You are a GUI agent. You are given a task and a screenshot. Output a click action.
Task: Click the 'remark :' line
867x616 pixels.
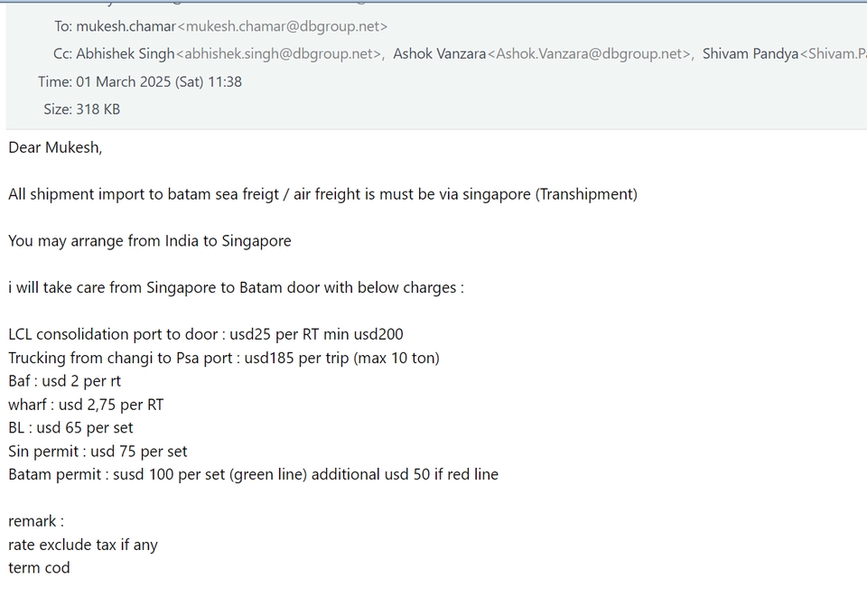click(36, 521)
